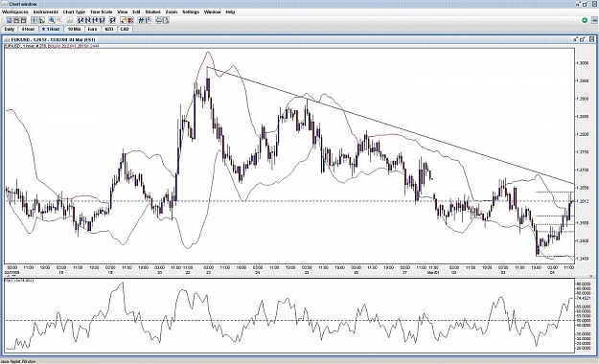Click the first document icon in the toolbar
This screenshot has width=599, height=364.
(10, 20)
